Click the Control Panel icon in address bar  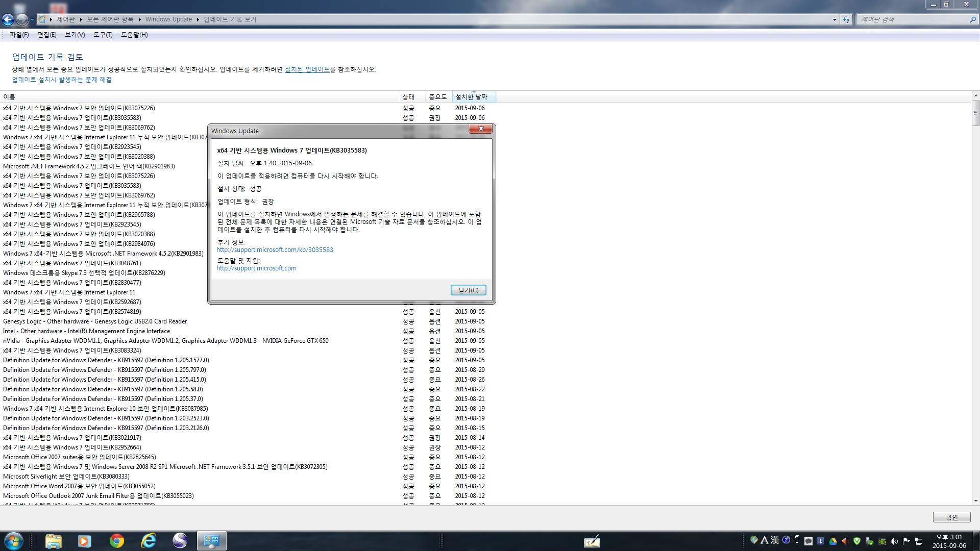42,19
